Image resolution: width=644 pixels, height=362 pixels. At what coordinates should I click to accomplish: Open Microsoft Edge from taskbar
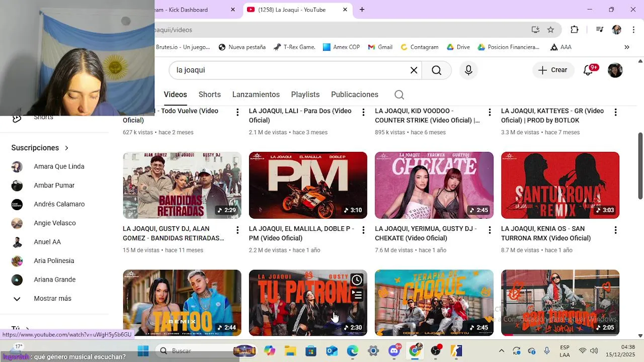[352, 350]
